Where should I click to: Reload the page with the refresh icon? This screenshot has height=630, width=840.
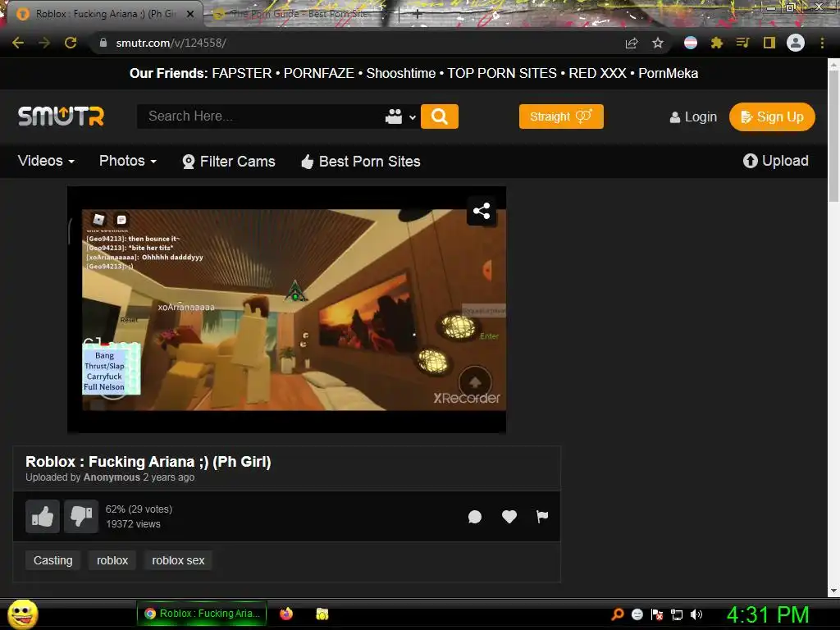pos(71,43)
